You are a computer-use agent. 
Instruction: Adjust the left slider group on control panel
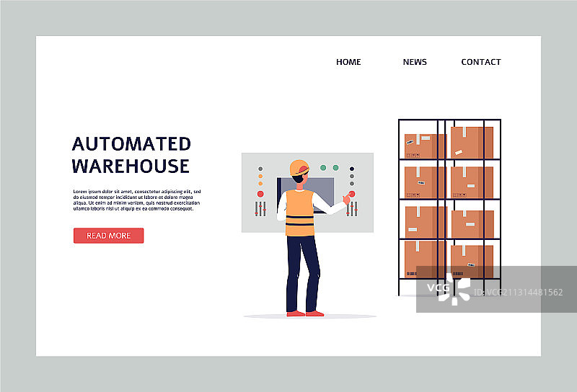tap(260, 209)
